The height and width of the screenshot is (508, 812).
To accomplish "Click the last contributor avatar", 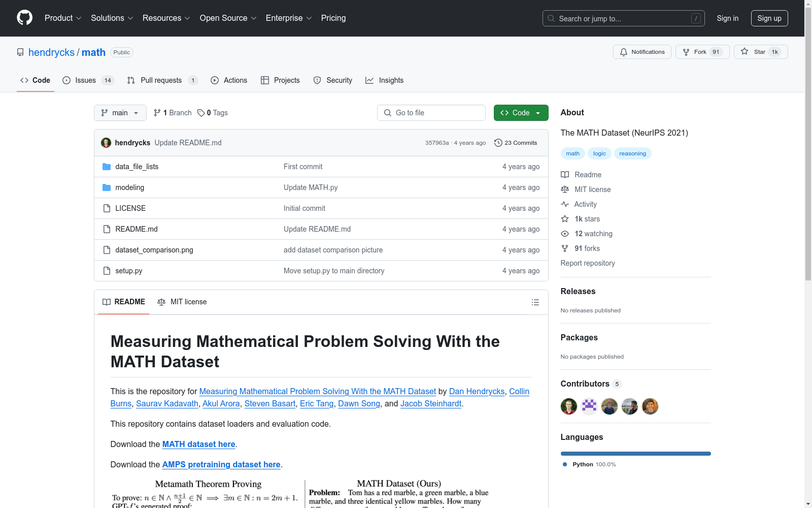I will pos(650,406).
